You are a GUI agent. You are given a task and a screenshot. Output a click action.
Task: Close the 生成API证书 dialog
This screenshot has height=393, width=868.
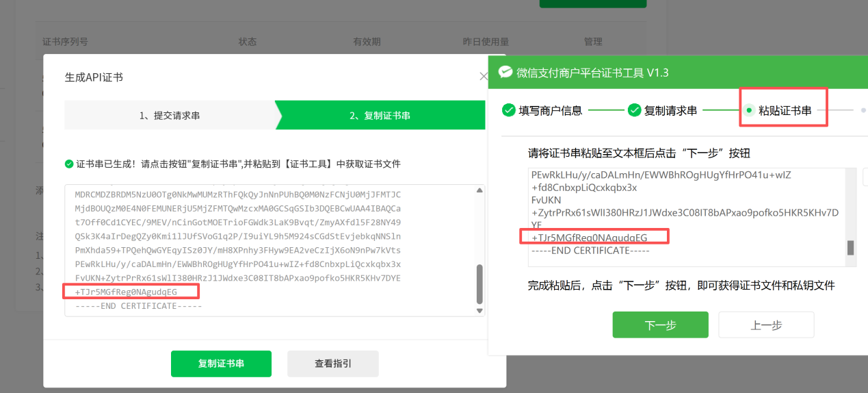coord(484,77)
